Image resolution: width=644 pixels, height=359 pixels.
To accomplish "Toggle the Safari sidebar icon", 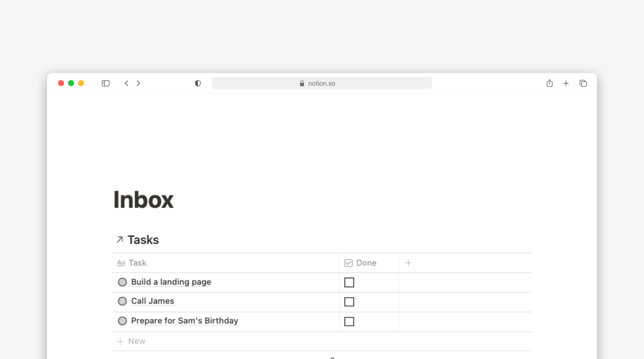I will [x=105, y=83].
